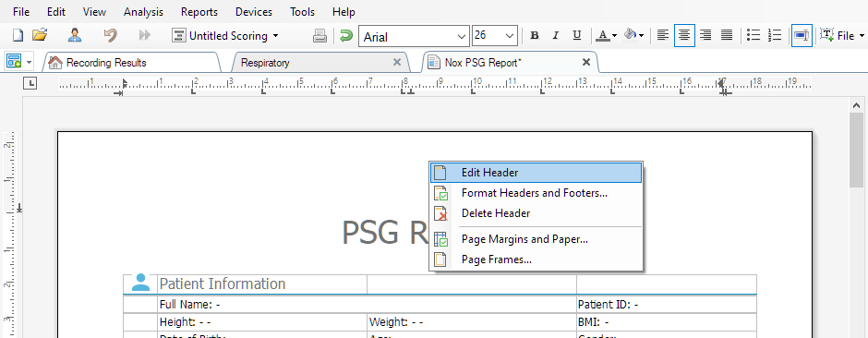
Task: Click the Full Name field text
Action: coord(190,305)
